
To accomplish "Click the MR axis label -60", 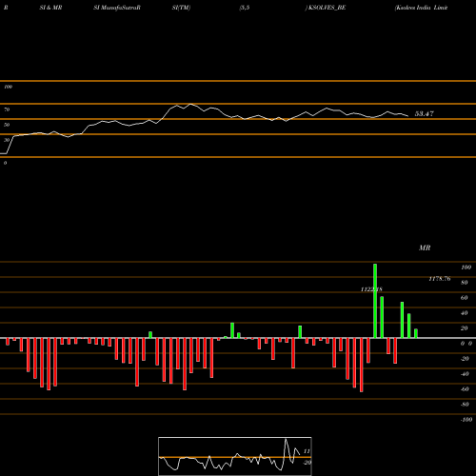I will coord(465,389).
